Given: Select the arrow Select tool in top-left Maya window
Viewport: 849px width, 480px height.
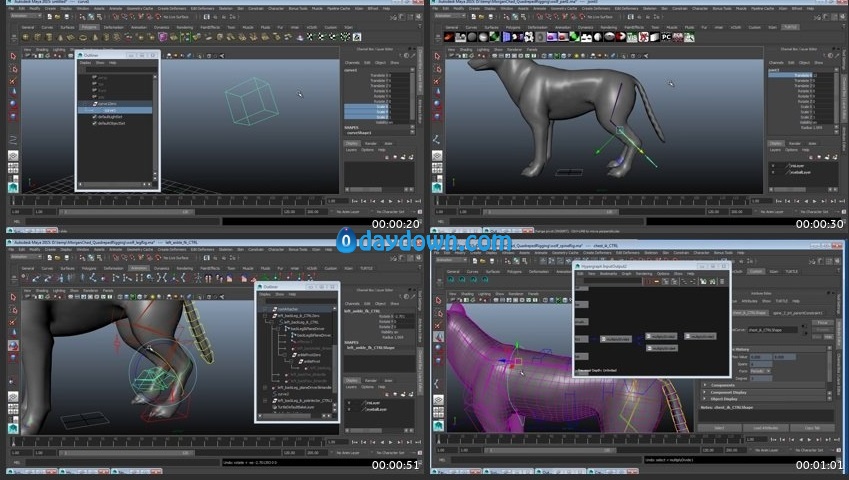Looking at the screenshot, I should pyautogui.click(x=14, y=56).
